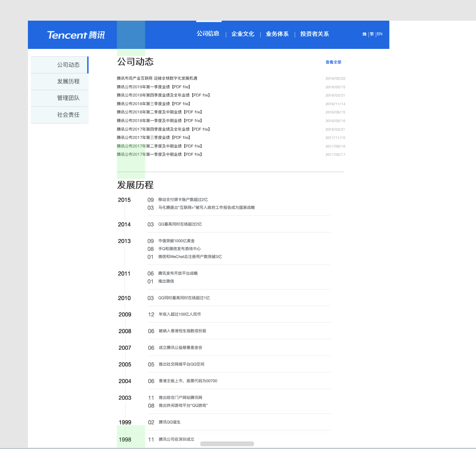476x449 pixels.
Task: Click the text 被纳入香港恒生指数成份股
Action: (x=183, y=331)
